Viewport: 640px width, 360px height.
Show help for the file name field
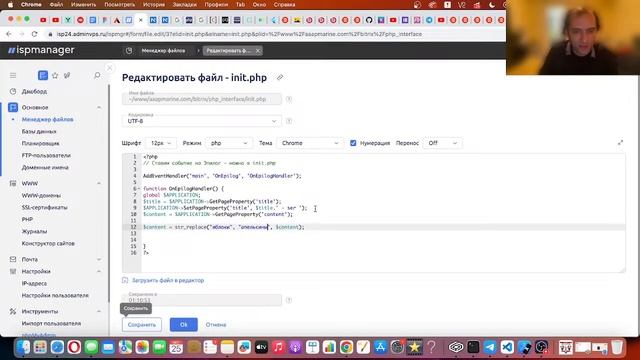(x=289, y=99)
